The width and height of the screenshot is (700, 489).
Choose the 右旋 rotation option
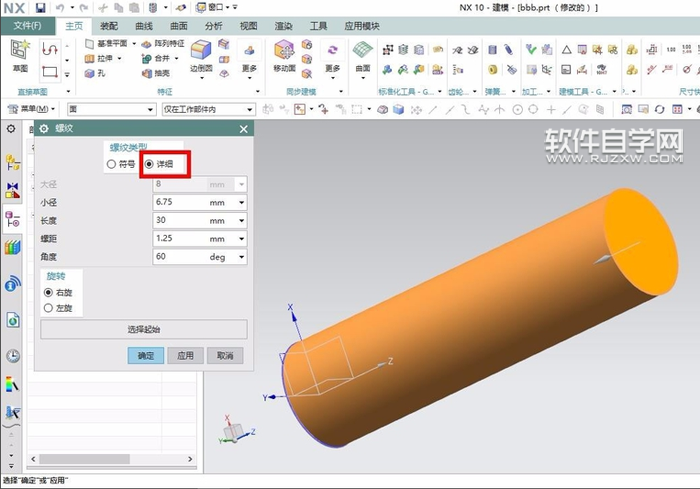tap(48, 292)
